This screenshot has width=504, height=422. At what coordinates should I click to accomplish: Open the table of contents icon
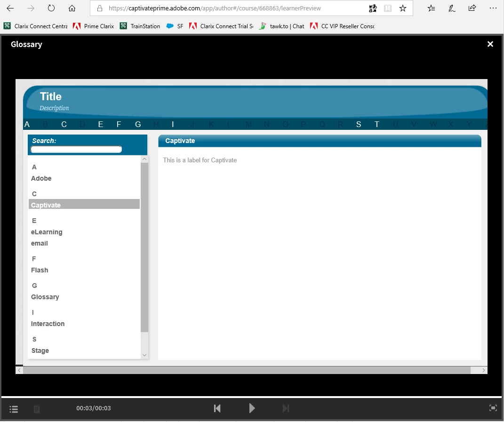(14, 409)
